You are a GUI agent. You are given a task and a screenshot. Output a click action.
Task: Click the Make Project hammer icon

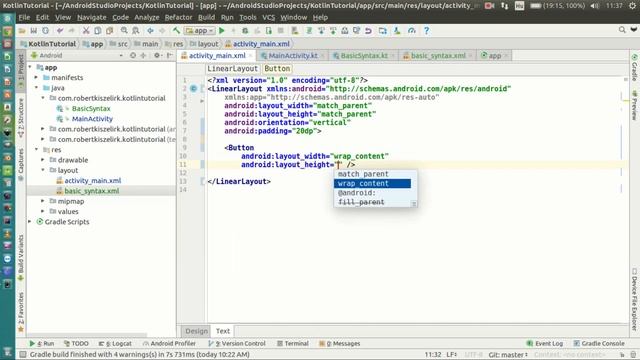[x=176, y=31]
